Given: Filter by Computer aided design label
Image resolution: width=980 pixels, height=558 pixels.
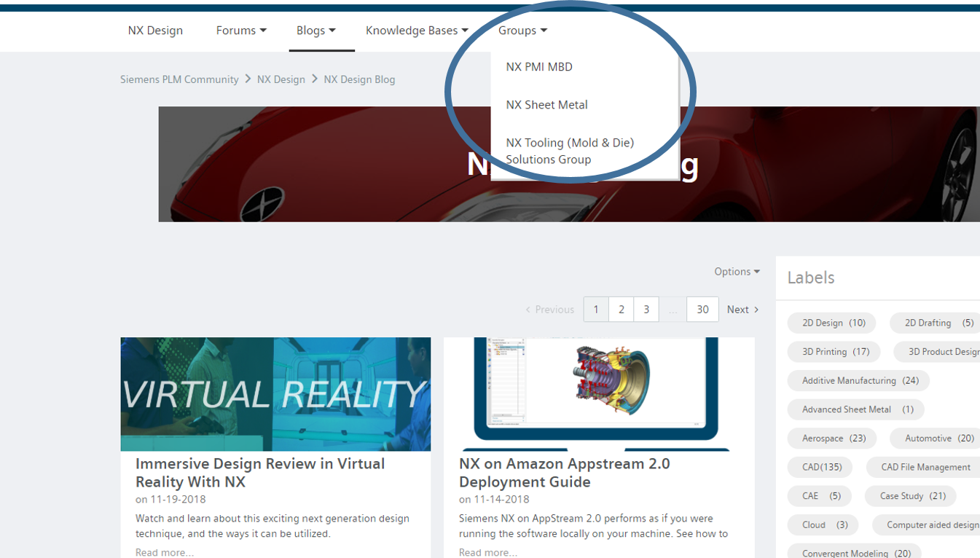Looking at the screenshot, I should (x=927, y=524).
